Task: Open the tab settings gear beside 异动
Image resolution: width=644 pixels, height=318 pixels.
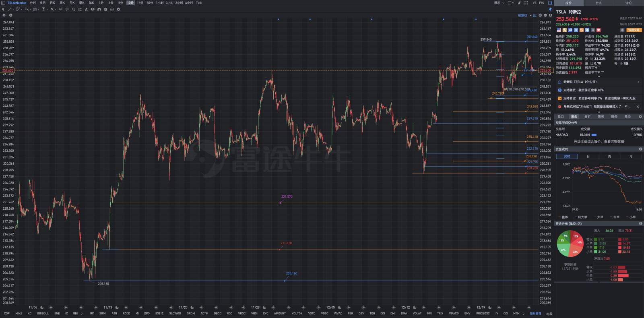Action: click(640, 116)
